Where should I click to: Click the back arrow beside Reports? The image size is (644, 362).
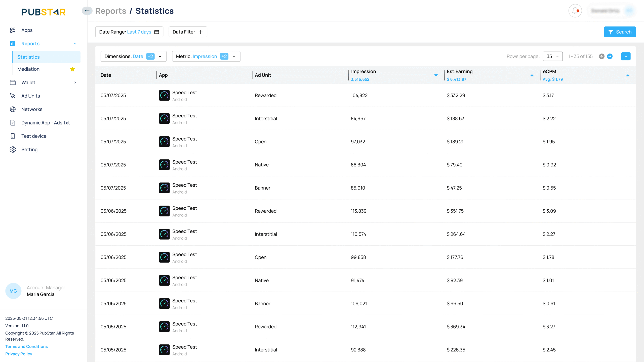[87, 11]
